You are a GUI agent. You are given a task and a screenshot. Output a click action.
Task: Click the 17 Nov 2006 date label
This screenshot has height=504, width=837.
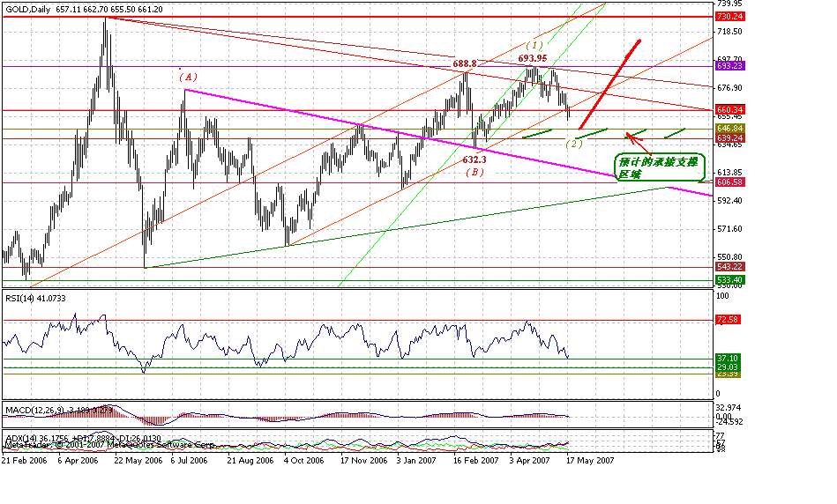tap(364, 460)
